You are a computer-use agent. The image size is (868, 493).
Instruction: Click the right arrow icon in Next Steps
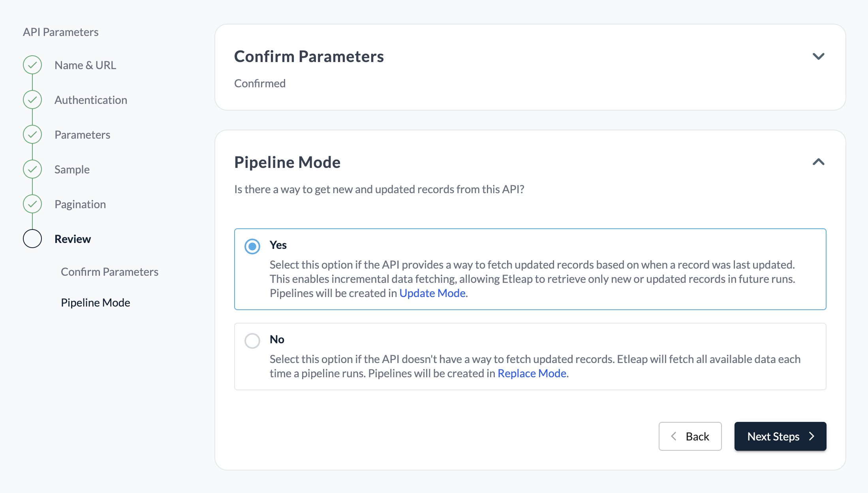pyautogui.click(x=812, y=437)
